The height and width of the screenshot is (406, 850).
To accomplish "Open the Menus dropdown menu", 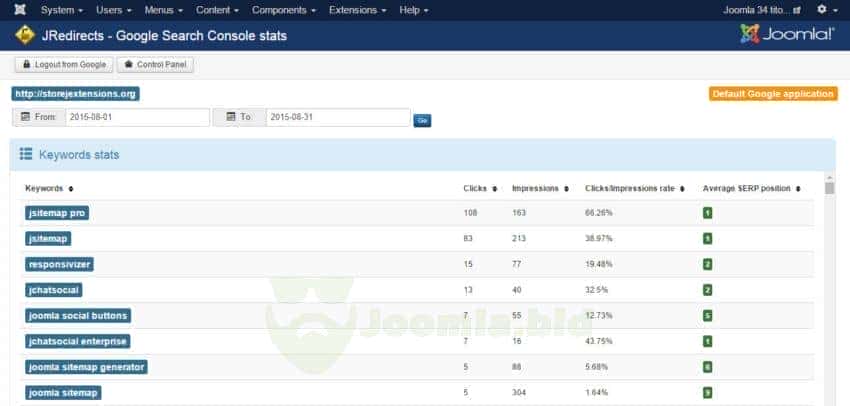I will tap(164, 10).
